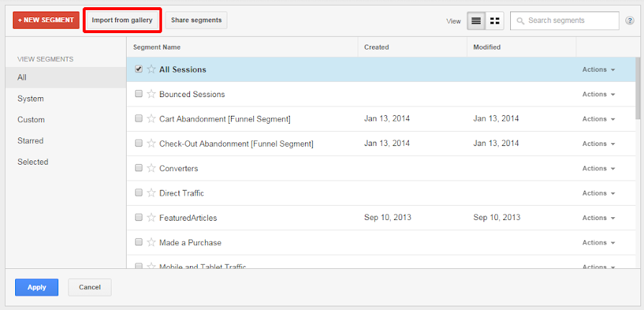Switch to list view icon
The image size is (644, 310).
(476, 21)
